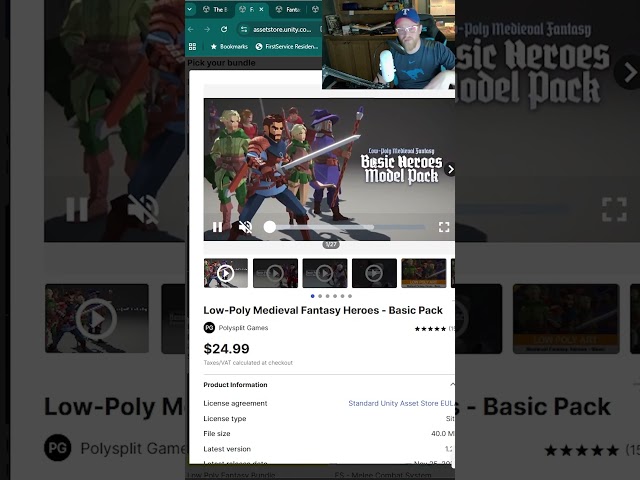Screen dimensions: 640x480
Task: Click the browser forward arrow
Action: [207, 29]
